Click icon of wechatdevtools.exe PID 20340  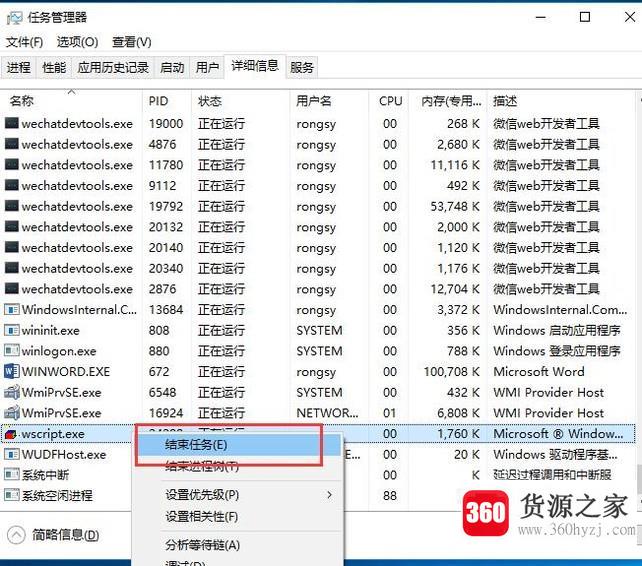[x=11, y=267]
